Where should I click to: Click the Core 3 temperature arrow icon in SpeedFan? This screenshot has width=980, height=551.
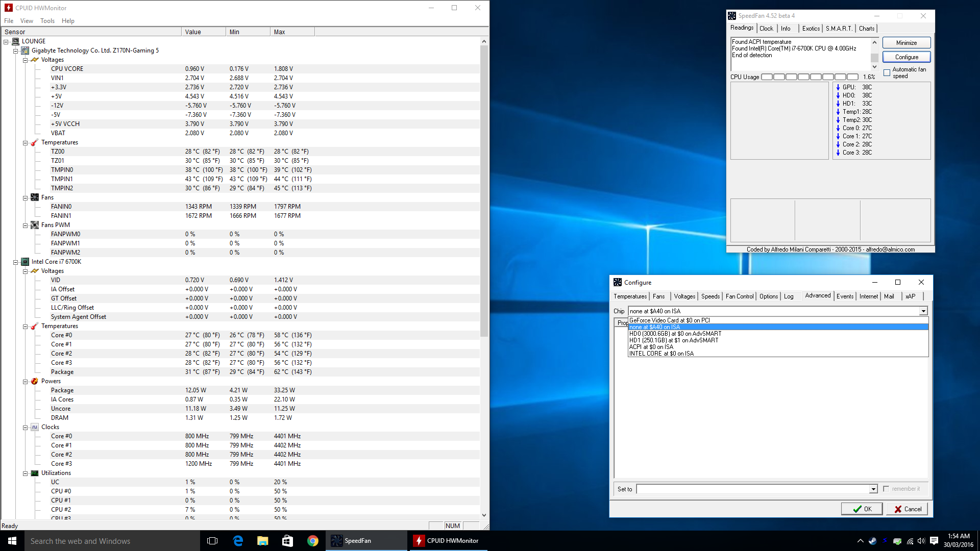pos(838,153)
